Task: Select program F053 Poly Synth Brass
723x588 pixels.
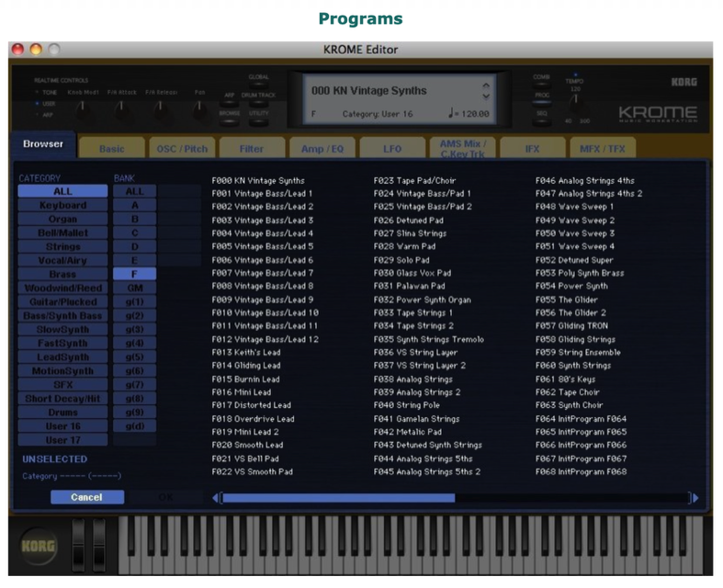Action: tap(580, 273)
